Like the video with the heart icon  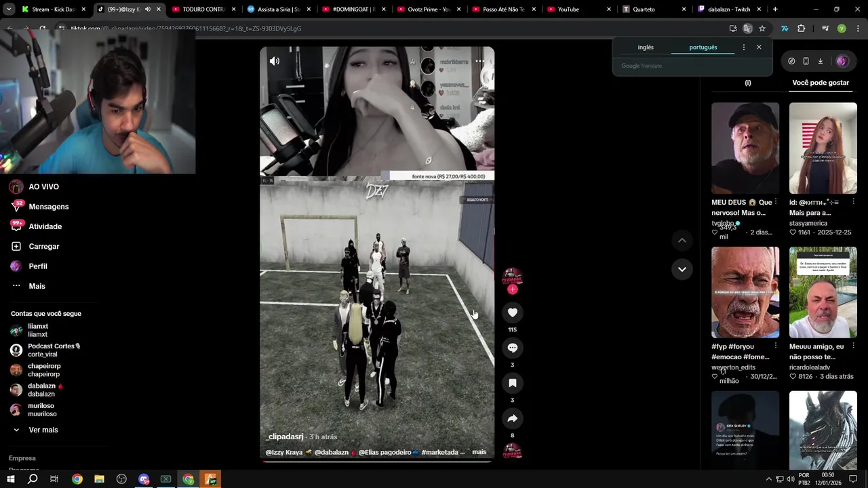point(513,312)
